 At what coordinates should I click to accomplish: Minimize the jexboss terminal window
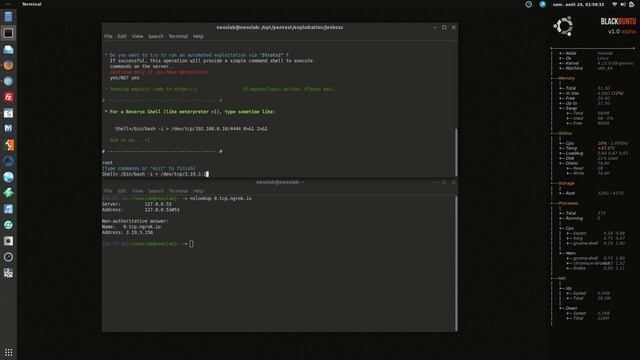click(435, 27)
